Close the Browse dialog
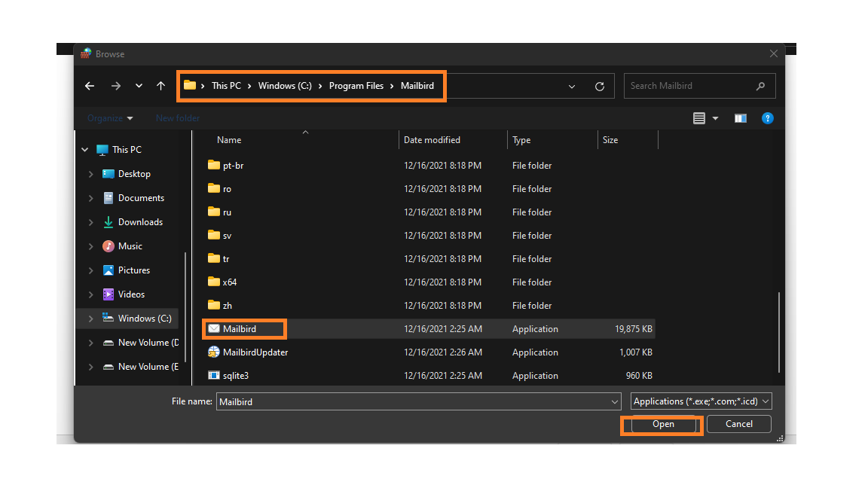 point(773,53)
